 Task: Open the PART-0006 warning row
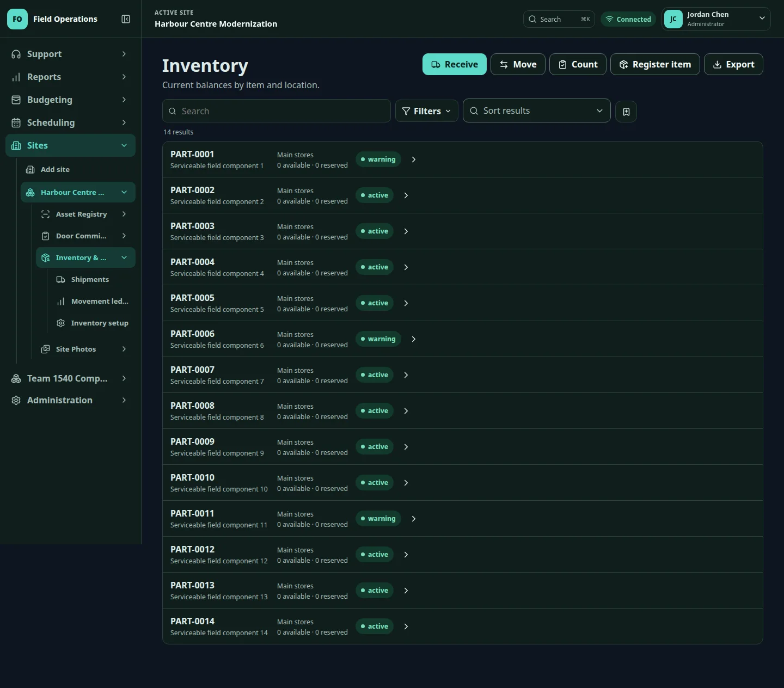click(463, 339)
